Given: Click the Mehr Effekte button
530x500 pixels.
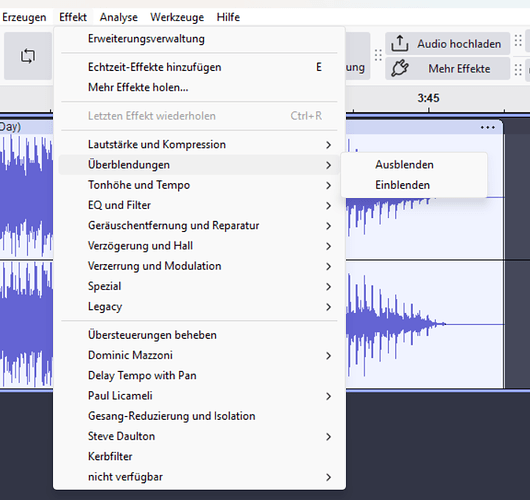Looking at the screenshot, I should point(448,69).
